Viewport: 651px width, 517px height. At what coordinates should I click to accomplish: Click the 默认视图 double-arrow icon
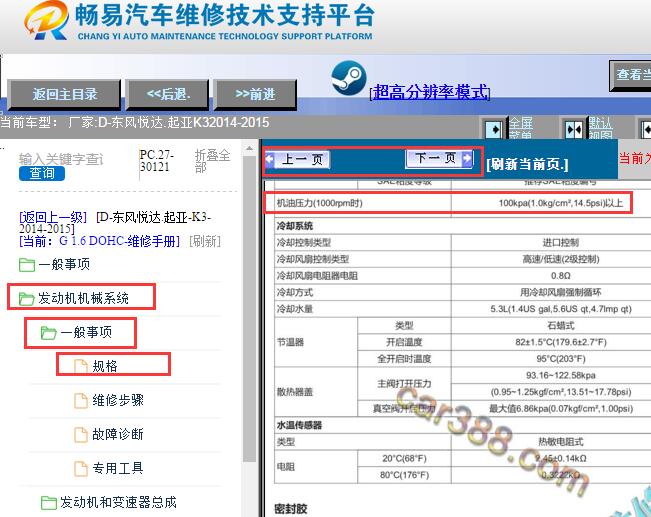pos(574,130)
